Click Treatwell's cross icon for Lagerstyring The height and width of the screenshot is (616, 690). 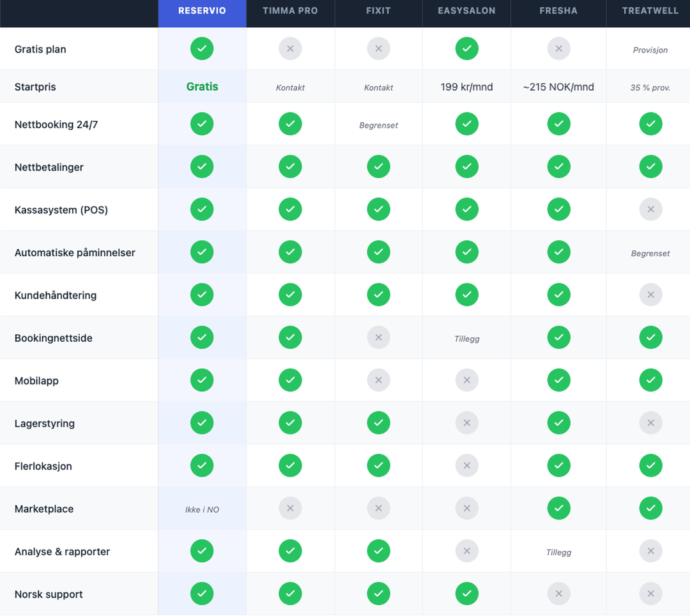coord(651,422)
